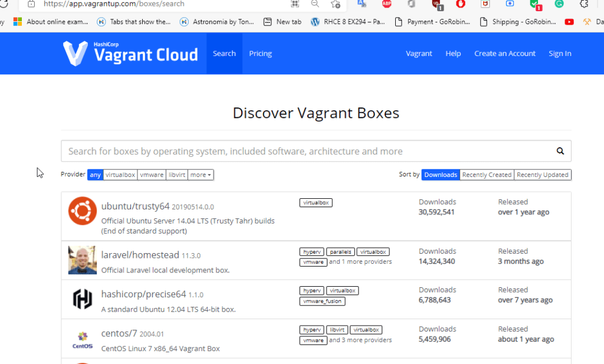This screenshot has width=604, height=364.
Task: Select the Search navigation tab
Action: tap(224, 54)
